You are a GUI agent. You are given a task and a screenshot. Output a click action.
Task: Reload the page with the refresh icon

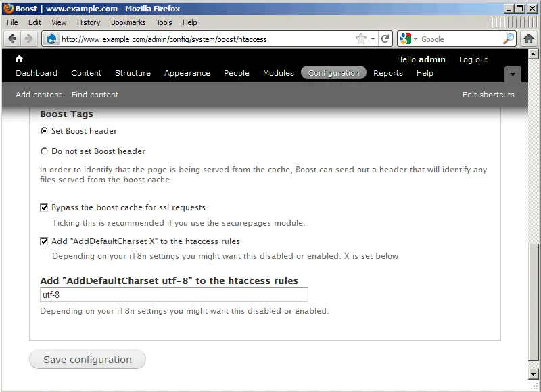click(x=385, y=39)
